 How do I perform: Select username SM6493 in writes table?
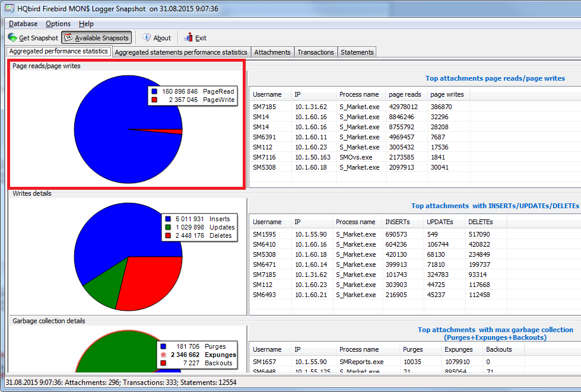pos(264,295)
